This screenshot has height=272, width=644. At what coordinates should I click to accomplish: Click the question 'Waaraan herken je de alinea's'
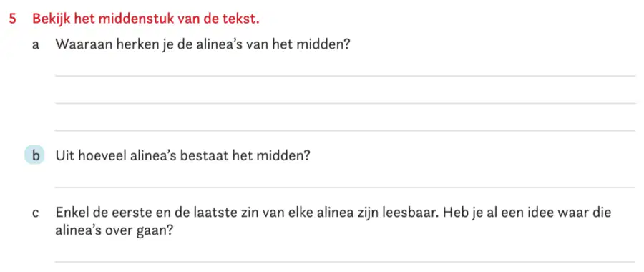click(x=203, y=44)
